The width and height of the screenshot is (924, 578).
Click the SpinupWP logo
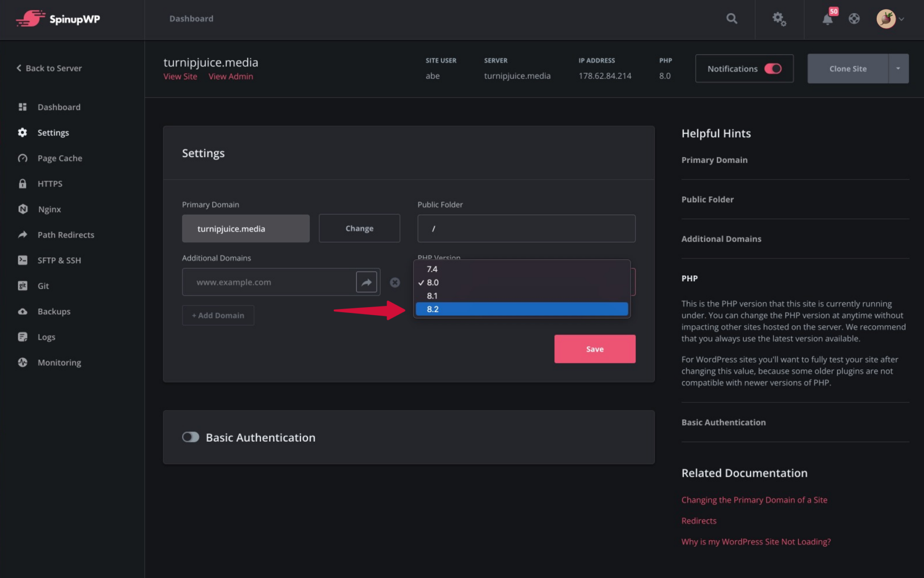(58, 19)
